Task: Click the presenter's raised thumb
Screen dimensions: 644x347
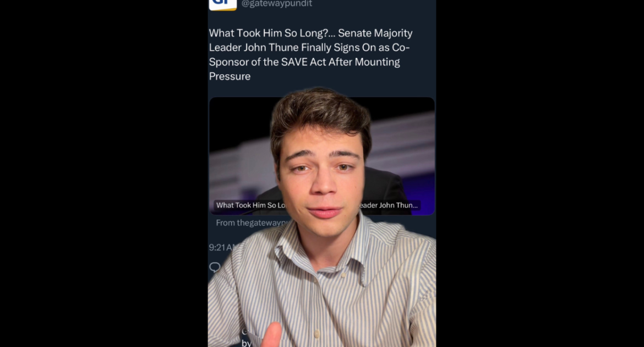Action: click(x=271, y=334)
